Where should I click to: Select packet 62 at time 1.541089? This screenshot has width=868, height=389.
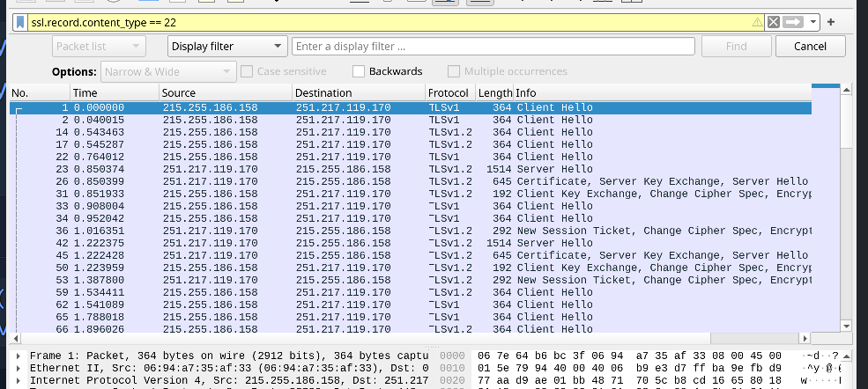click(x=411, y=305)
